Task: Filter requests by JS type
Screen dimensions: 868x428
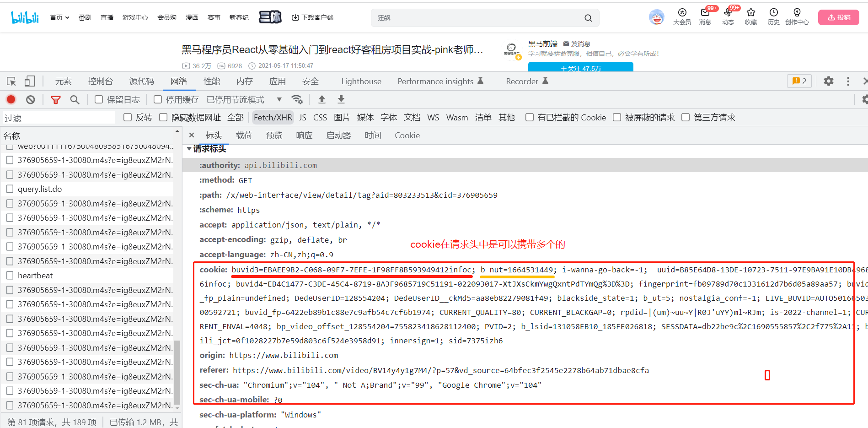Action: pyautogui.click(x=303, y=117)
